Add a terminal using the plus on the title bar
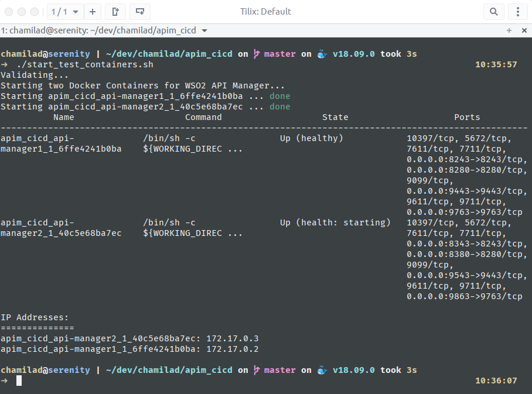 509,30
